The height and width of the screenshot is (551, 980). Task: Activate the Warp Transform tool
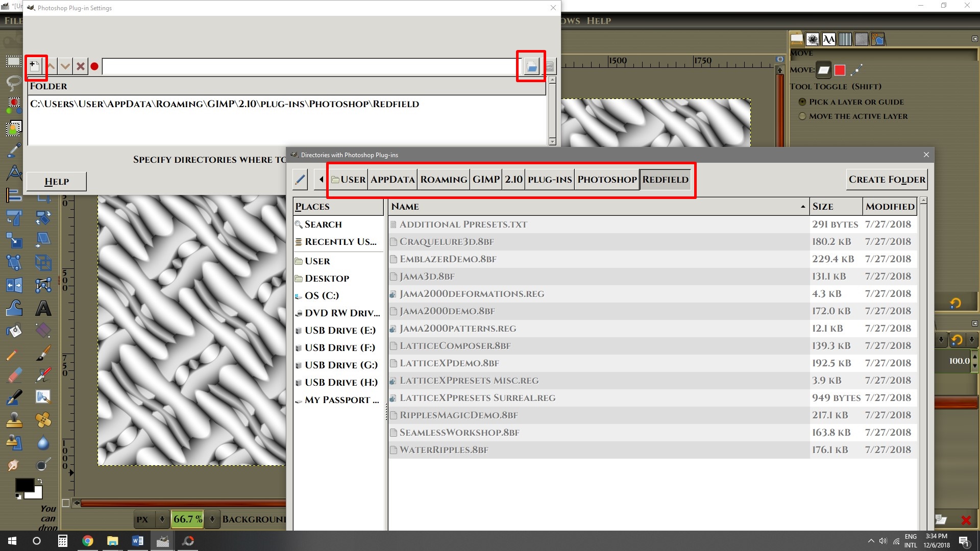point(14,308)
